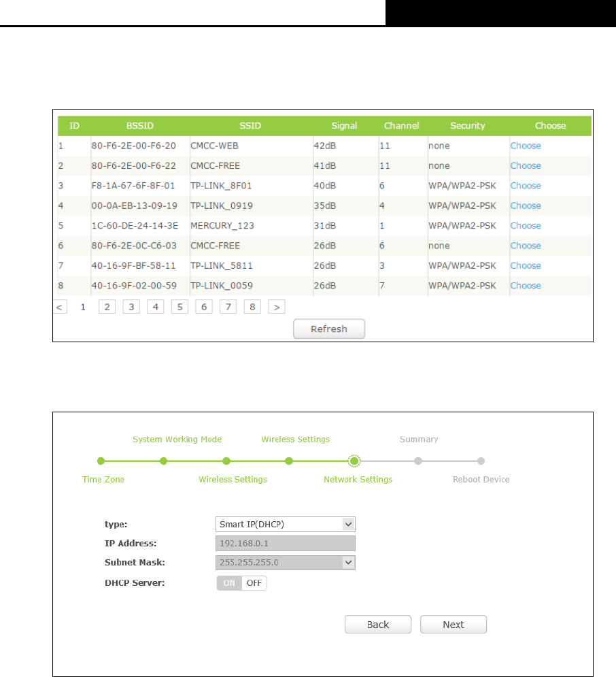Viewport: 616px width, 677px height.
Task: Open page 2 of scan results
Action: pyautogui.click(x=107, y=307)
